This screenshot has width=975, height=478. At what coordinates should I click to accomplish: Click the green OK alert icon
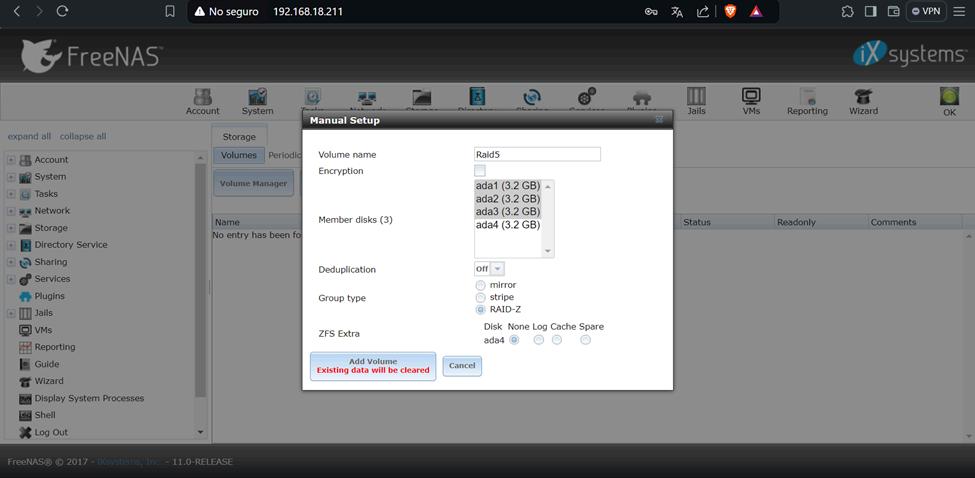click(949, 101)
